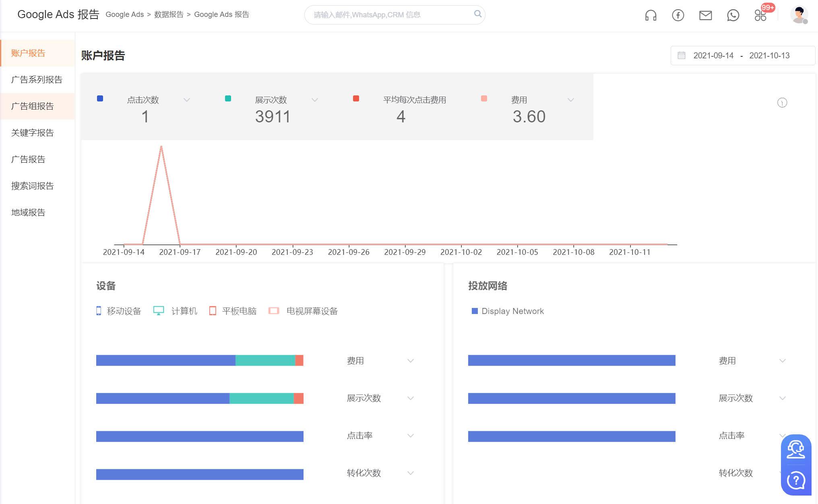Viewport: 818px width, 504px height.
Task: Click the 移动设备 legend label
Action: [124, 311]
